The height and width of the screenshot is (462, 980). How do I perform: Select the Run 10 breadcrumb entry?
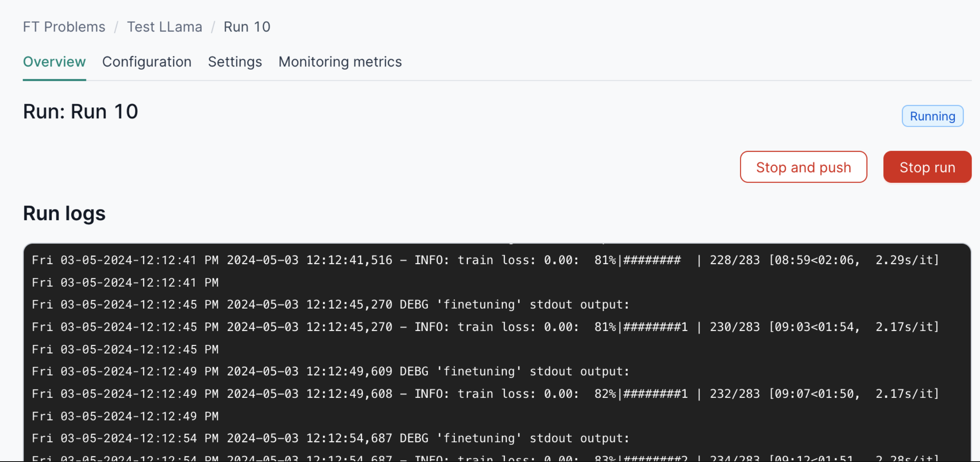click(246, 26)
